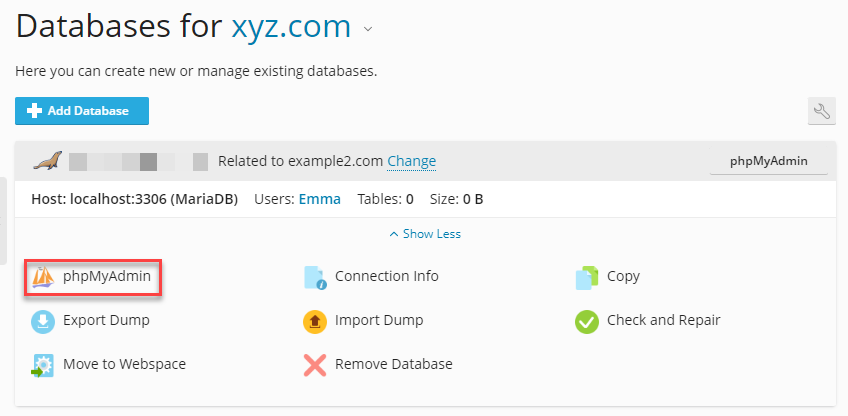Click the MariaDB seal logo icon
This screenshot has width=848, height=416.
[x=48, y=161]
